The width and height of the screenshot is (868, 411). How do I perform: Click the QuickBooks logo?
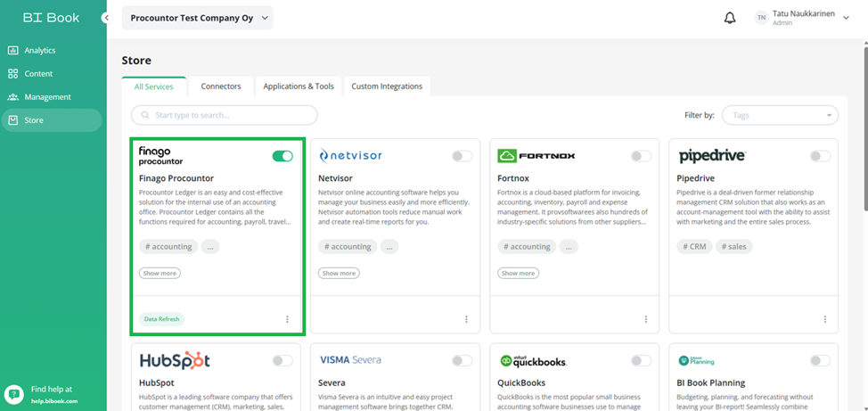(x=532, y=360)
